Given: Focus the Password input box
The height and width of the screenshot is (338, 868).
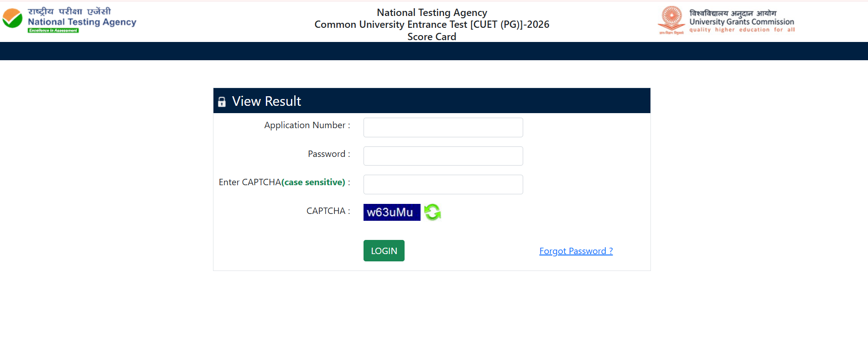Looking at the screenshot, I should point(443,156).
